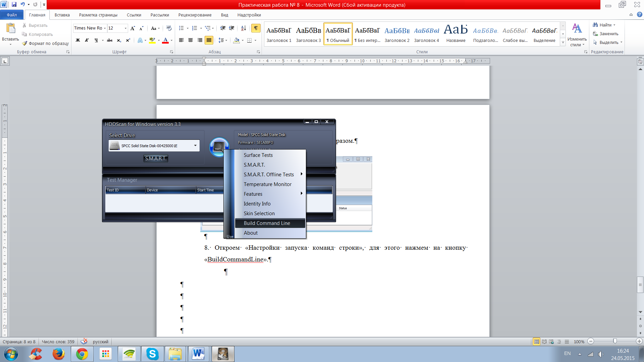Click the Undo icon in quick access toolbar
Screen dimensions: 644x362
(x=22, y=5)
